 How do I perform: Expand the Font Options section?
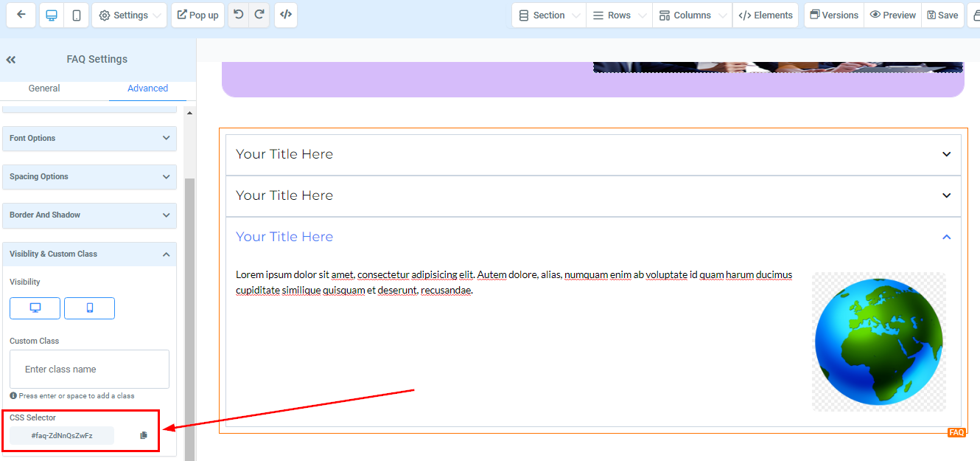(89, 138)
